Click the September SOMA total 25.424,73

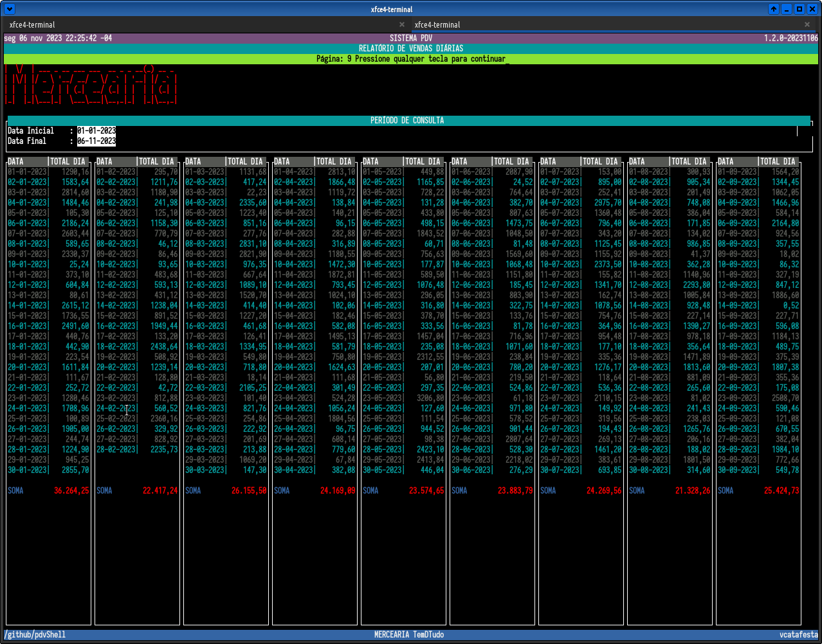point(781,490)
